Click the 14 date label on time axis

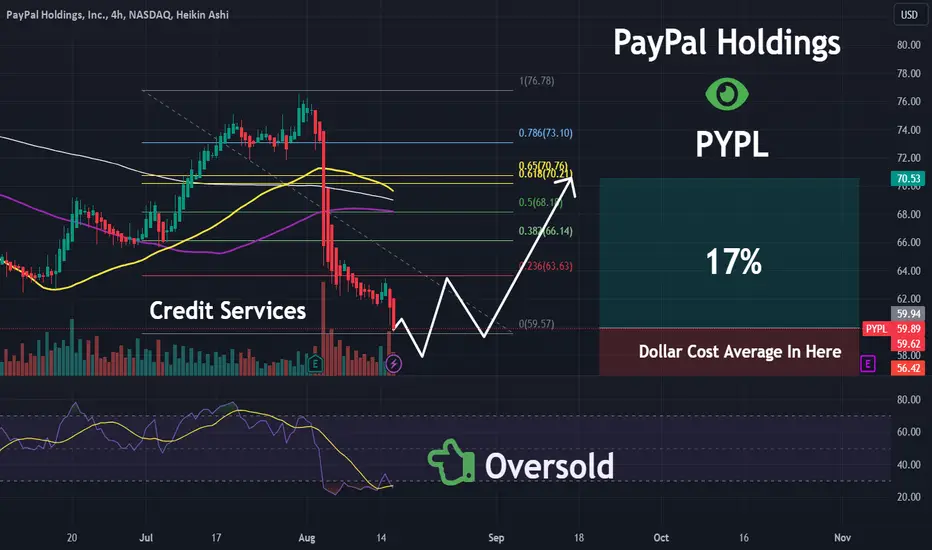[381, 538]
